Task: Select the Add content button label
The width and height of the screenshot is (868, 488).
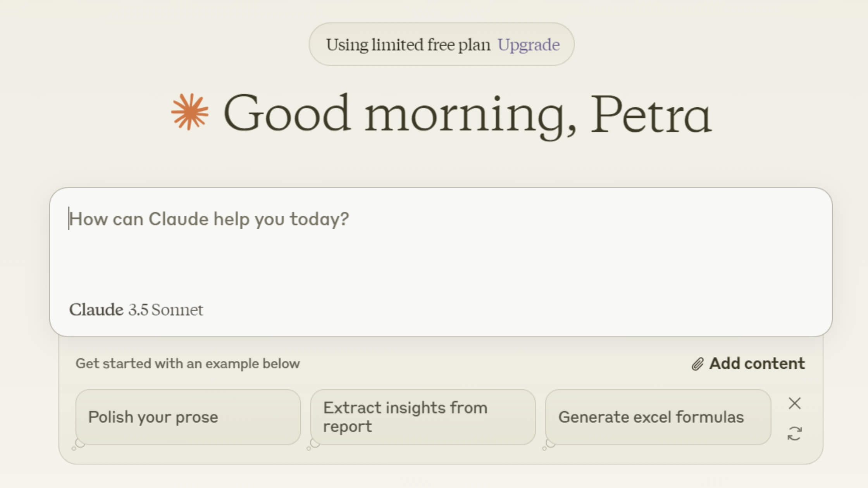Action: tap(757, 364)
